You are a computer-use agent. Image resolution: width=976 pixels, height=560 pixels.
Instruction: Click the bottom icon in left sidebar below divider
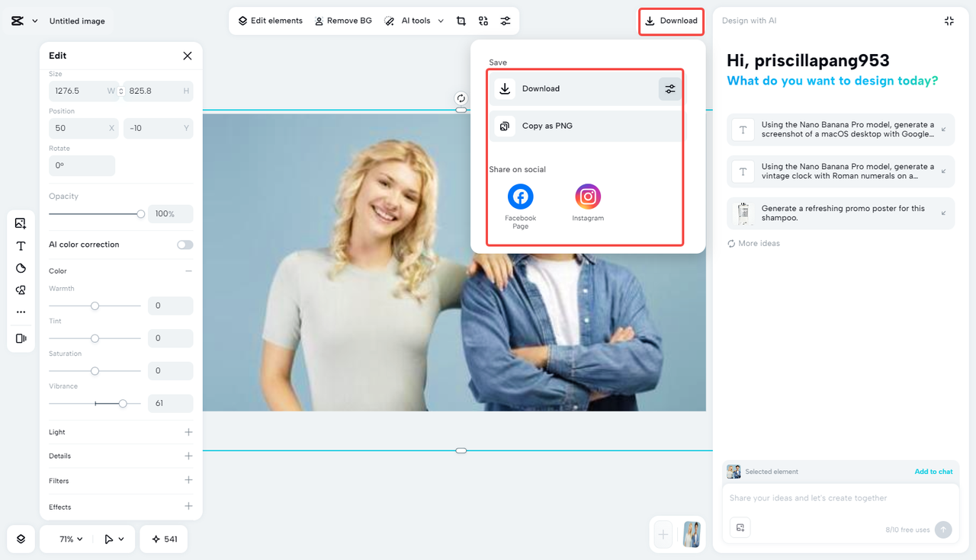(21, 338)
